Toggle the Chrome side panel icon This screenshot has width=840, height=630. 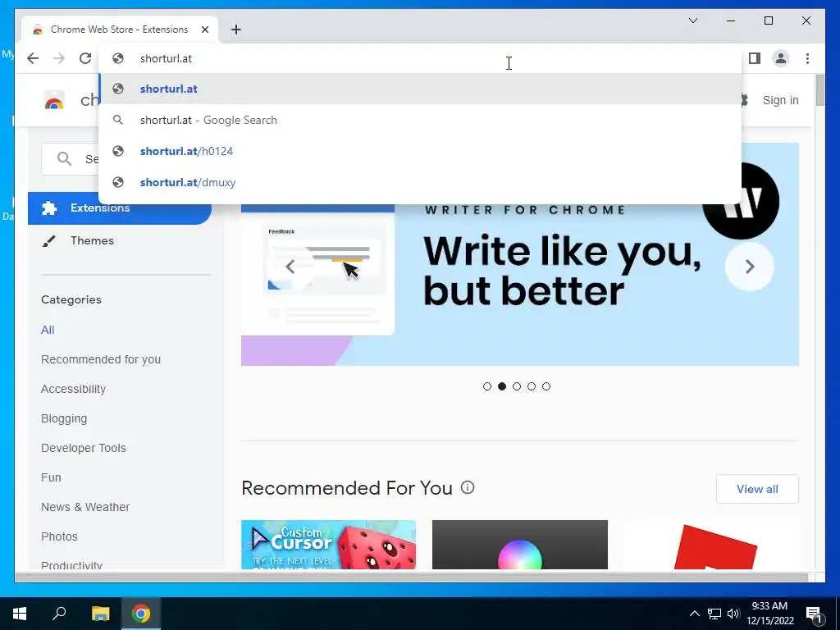coord(755,58)
